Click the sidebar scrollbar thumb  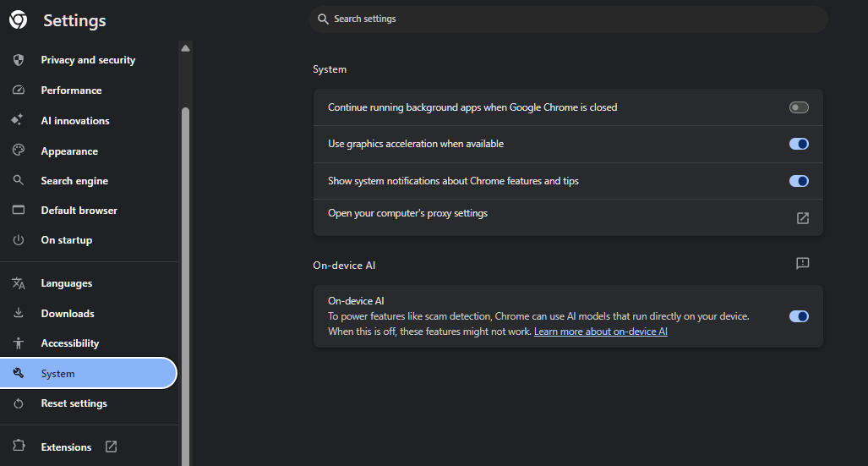click(185, 287)
